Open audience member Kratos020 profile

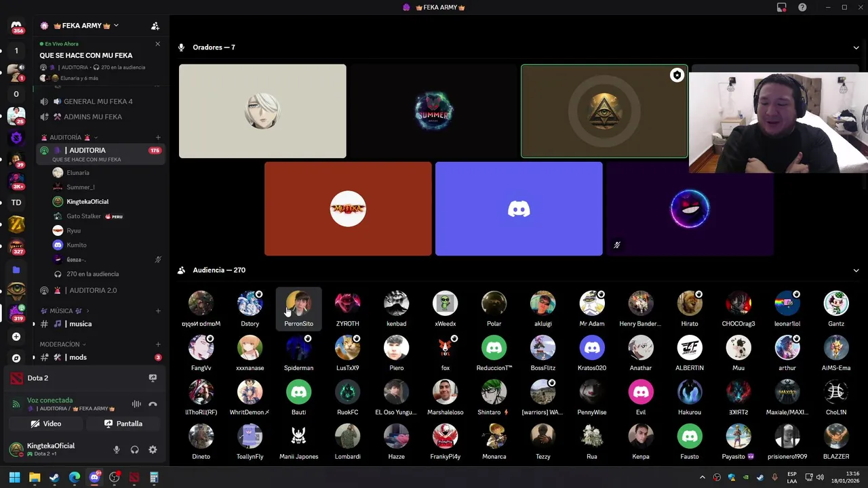point(592,353)
